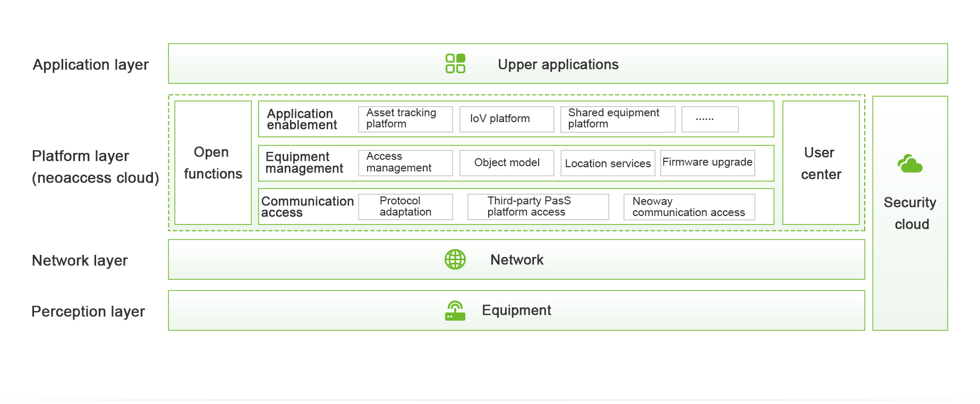980x404 pixels.
Task: Click the four-squares Upper applications icon
Action: pos(455,64)
